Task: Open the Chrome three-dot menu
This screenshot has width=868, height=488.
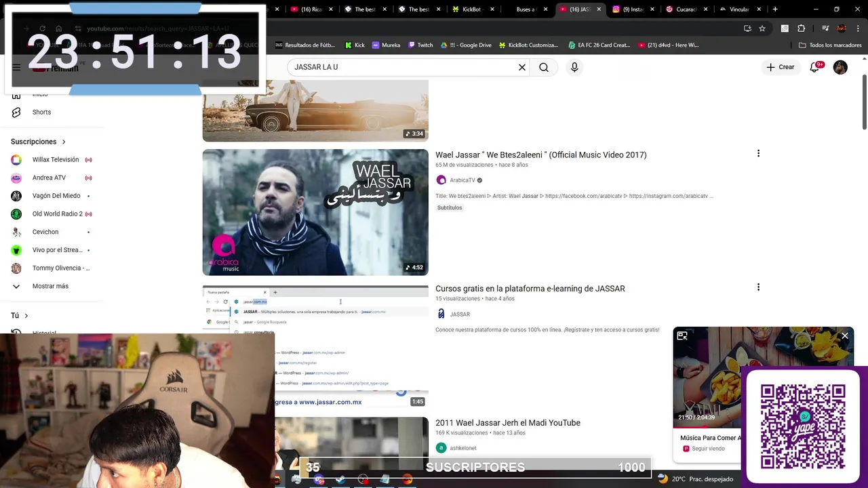Action: (859, 28)
